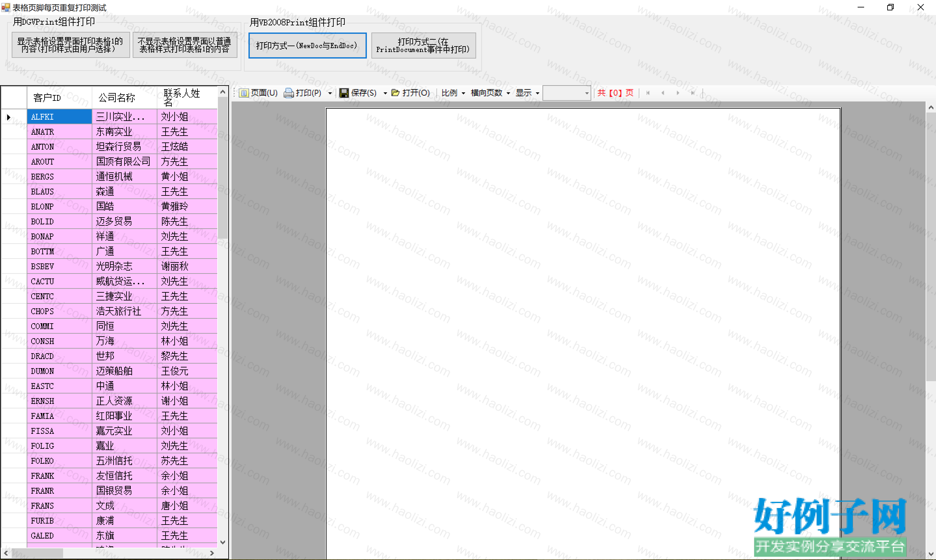Select the 唐小姐 cell

[x=187, y=506]
